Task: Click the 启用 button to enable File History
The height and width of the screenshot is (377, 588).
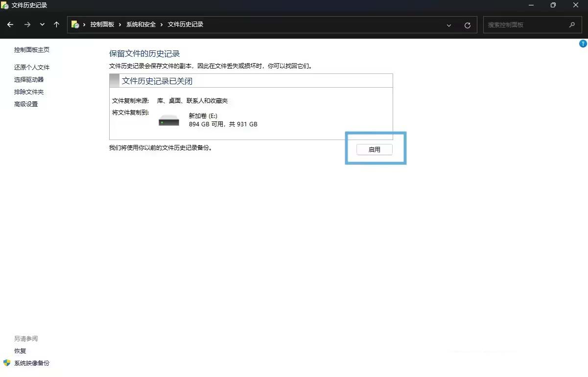Action: pos(374,149)
